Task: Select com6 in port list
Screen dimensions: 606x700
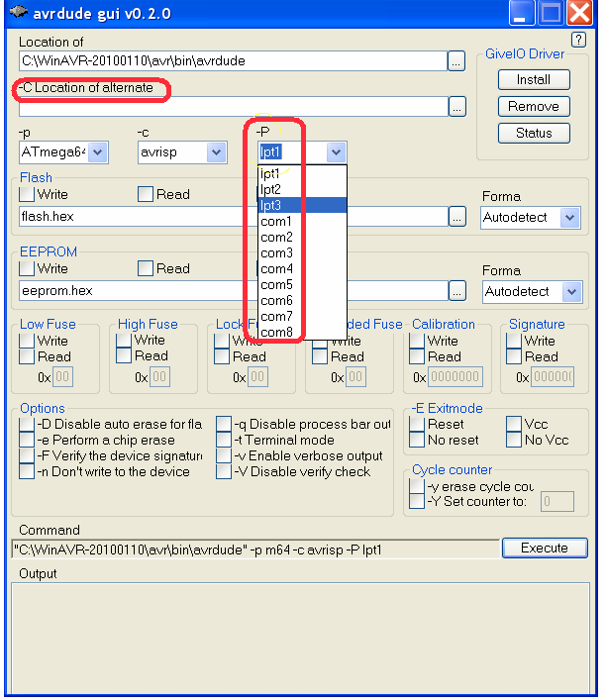Action: coord(302,300)
